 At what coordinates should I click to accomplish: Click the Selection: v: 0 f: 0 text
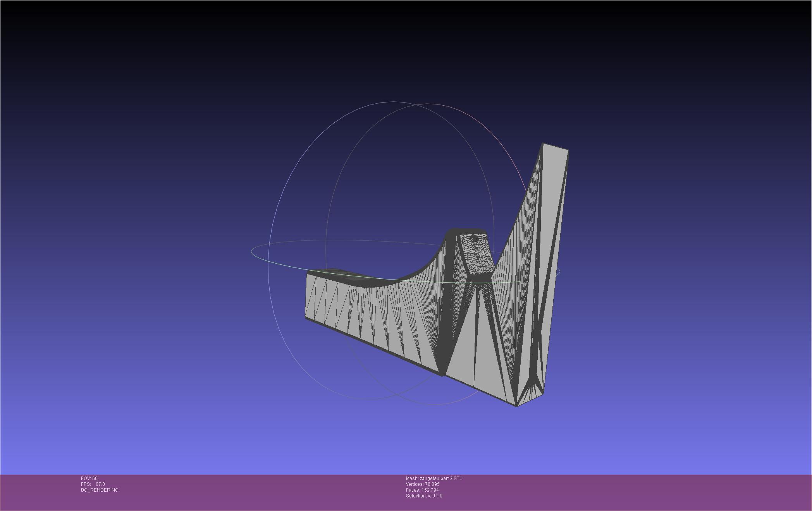pos(424,496)
